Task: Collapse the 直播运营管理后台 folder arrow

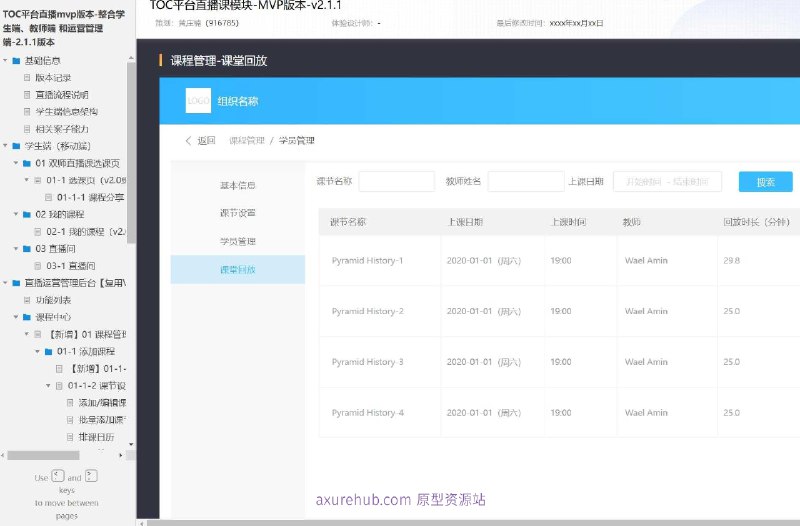Action: (x=5, y=283)
